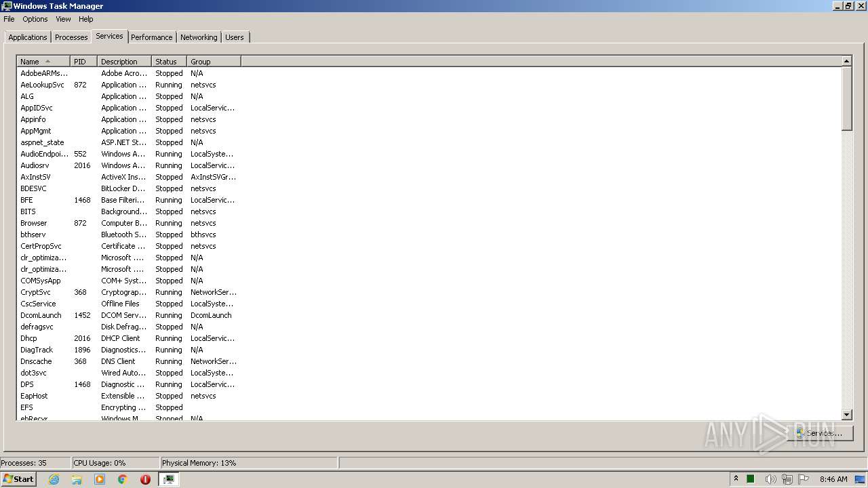Viewport: 868px width, 488px height.
Task: Open the Options menu
Action: [35, 19]
